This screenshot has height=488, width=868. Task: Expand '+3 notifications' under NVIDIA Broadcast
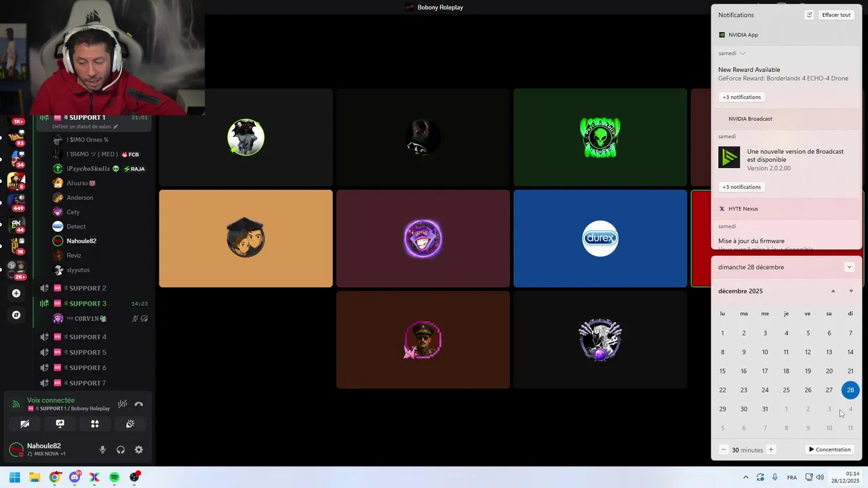742,187
